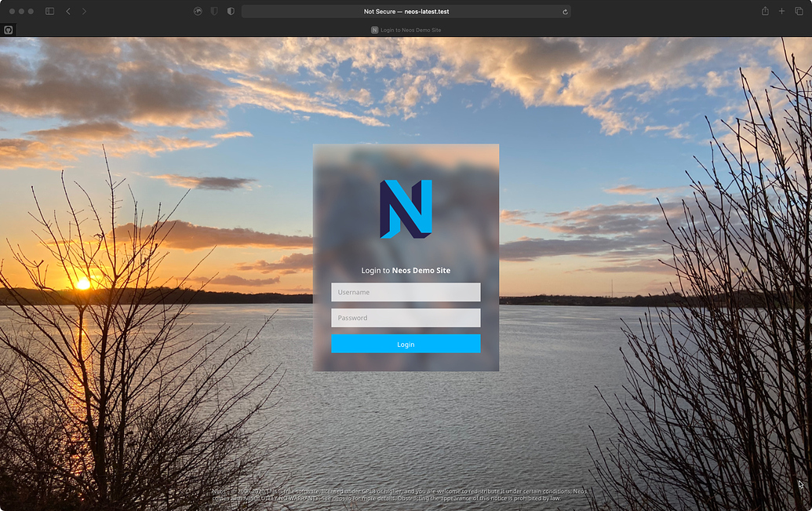Toggle the Safari sidebar icon
Viewport: 812px width, 511px height.
click(x=49, y=11)
